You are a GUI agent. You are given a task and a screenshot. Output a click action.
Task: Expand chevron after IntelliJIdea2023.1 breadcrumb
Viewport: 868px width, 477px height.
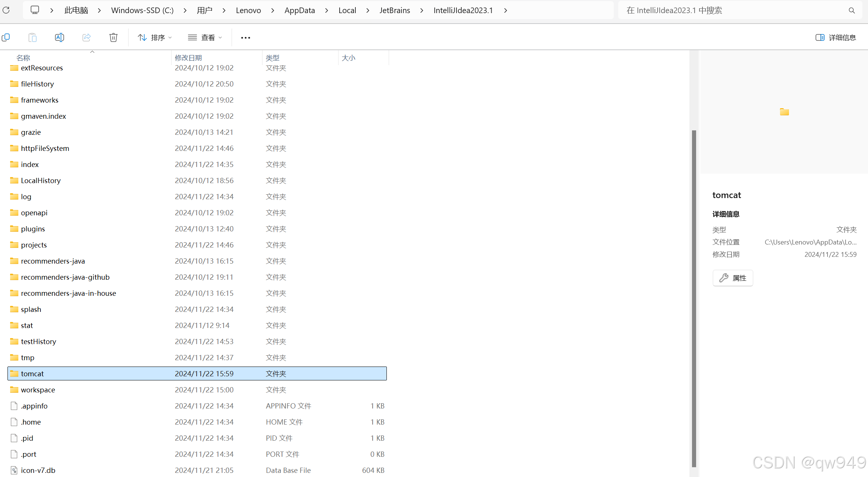pos(506,10)
